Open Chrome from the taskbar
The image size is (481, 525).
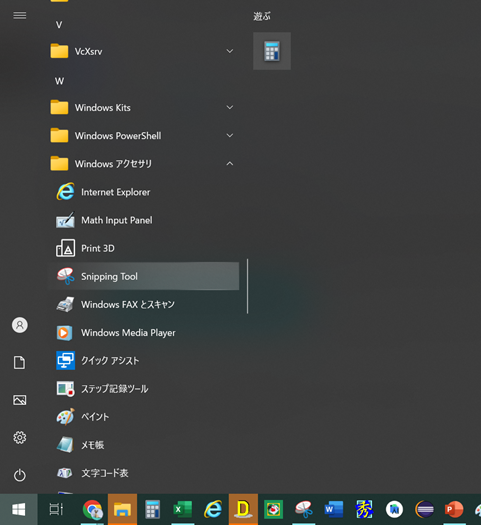[x=92, y=509]
